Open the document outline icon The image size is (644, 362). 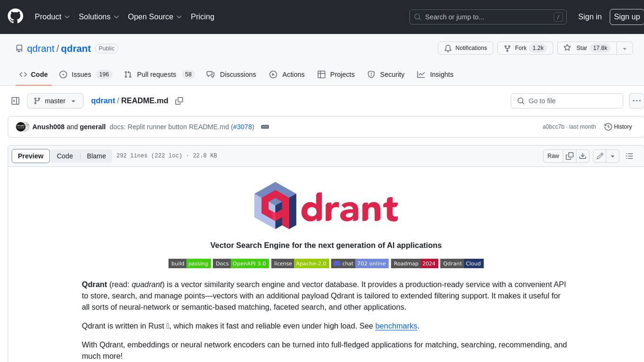pyautogui.click(x=629, y=156)
